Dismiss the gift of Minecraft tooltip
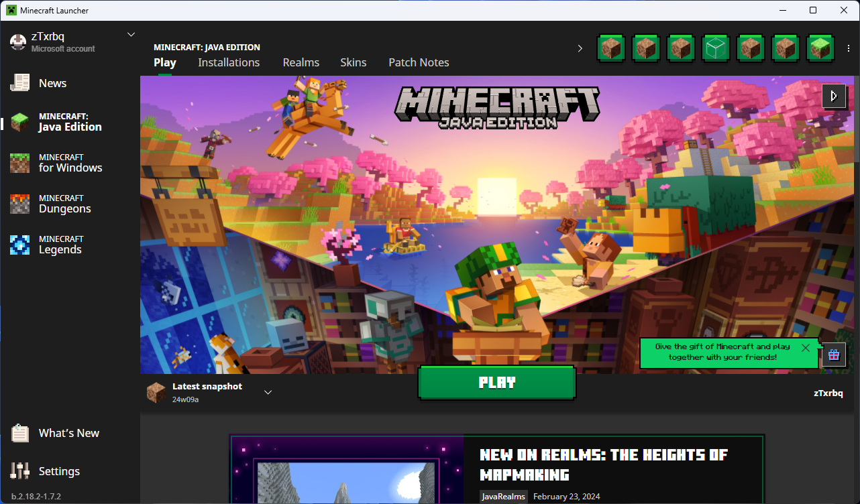 click(x=806, y=348)
